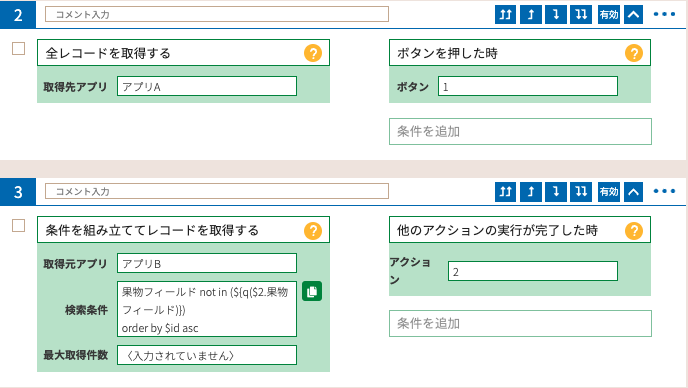Image resolution: width=688 pixels, height=388 pixels.
Task: Move row 2 up one position
Action: (x=530, y=14)
